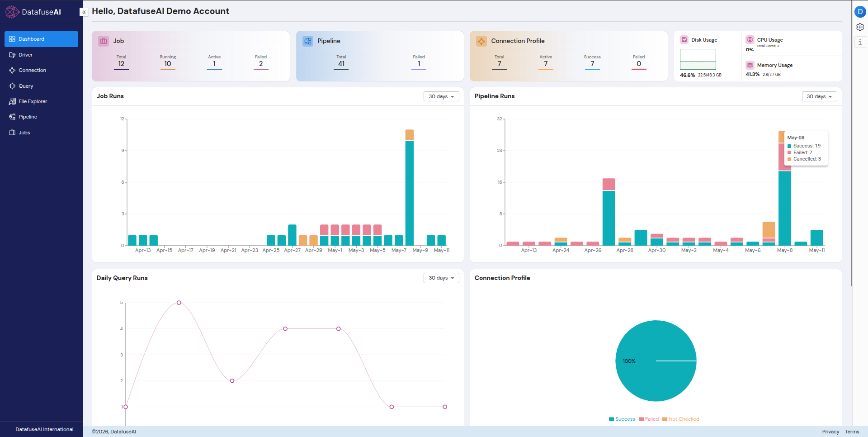Open the Pipeline Runs 30 days dropdown
The image size is (868, 437).
(x=819, y=96)
